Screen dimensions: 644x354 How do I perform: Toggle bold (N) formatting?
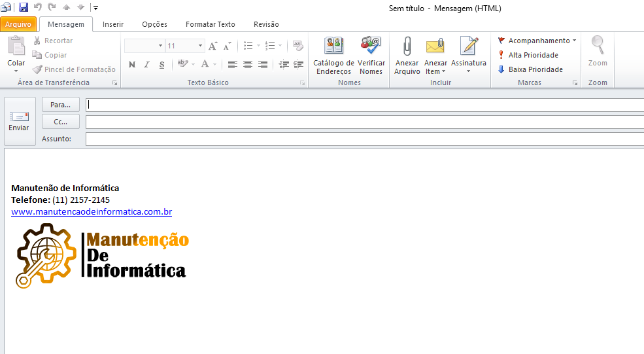click(132, 65)
